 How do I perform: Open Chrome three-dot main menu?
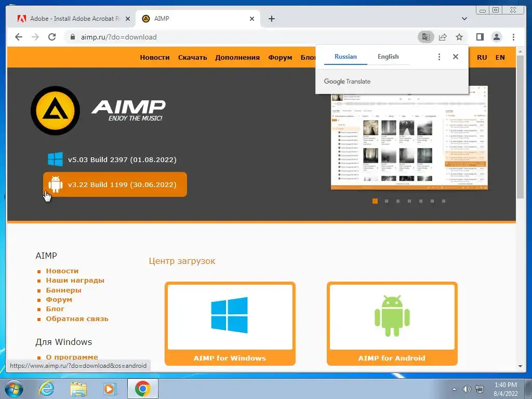513,37
